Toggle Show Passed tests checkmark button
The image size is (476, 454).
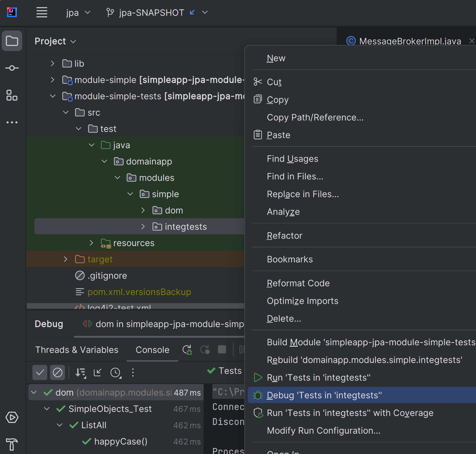[40, 372]
